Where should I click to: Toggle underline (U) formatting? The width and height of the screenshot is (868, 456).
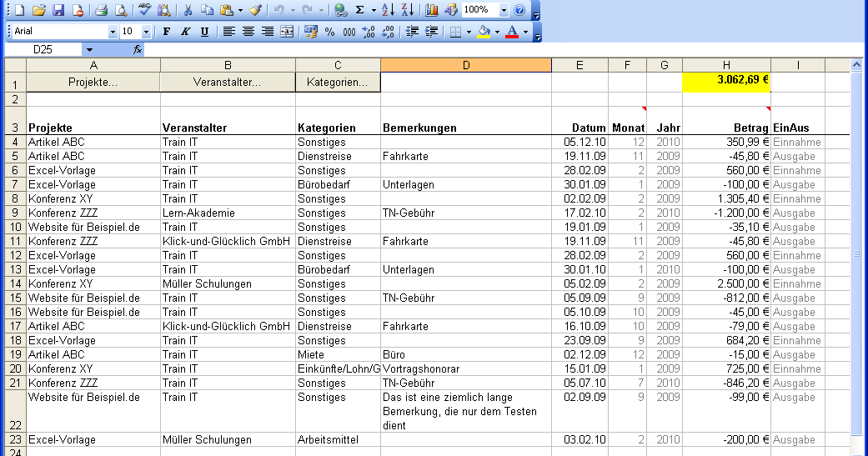205,32
